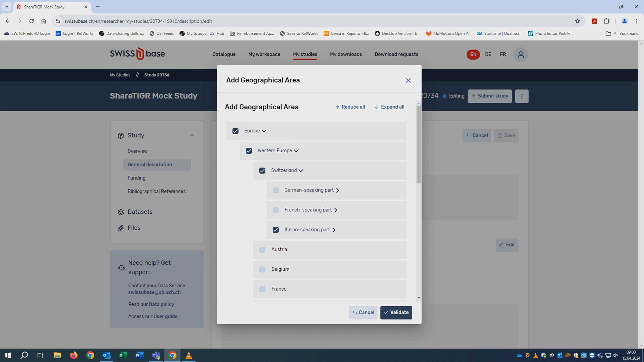Click the Adobe Acrobat extension icon

pyautogui.click(x=594, y=21)
